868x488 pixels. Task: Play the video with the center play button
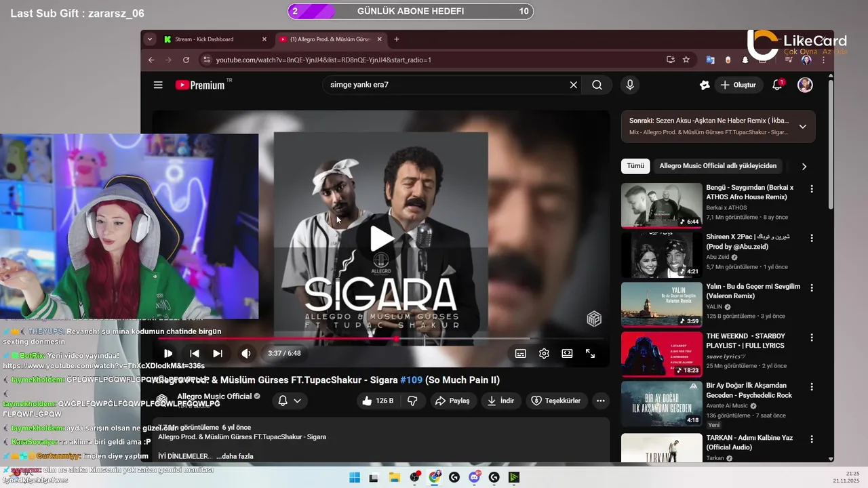coord(381,239)
